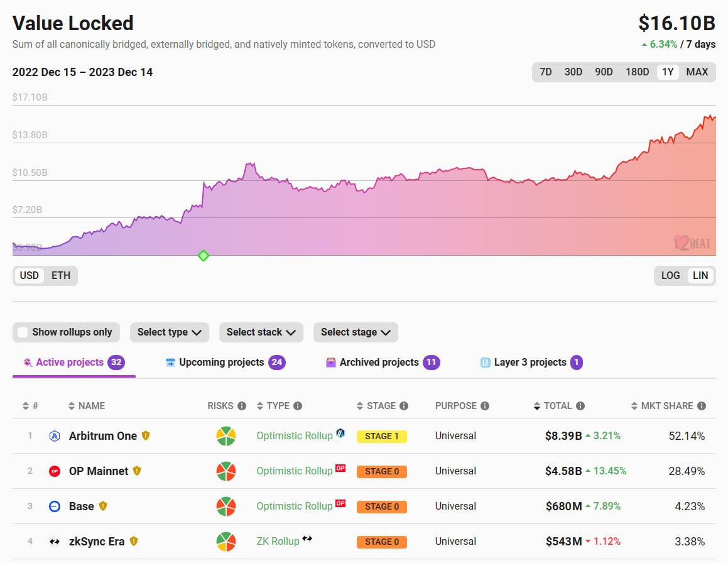Sort the table by STAGE column
The image size is (728, 563).
pos(376,406)
